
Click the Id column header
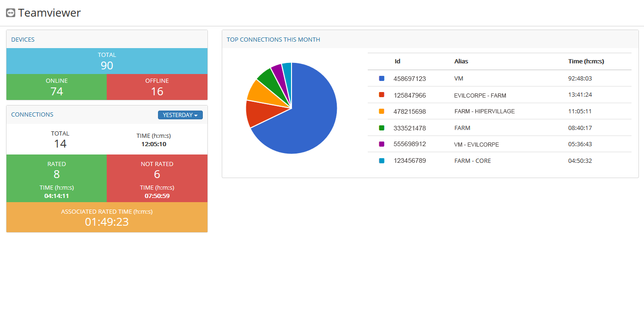coord(397,62)
